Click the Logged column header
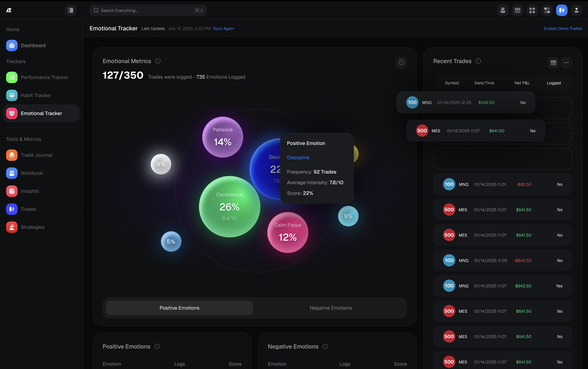The image size is (588, 369). 554,83
